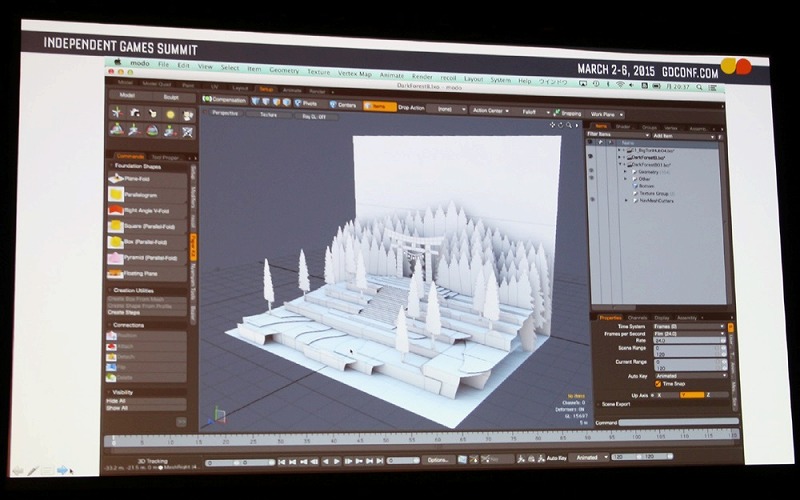The width and height of the screenshot is (800, 500).
Task: Select the Floating Plane shape
Action: coord(147,273)
